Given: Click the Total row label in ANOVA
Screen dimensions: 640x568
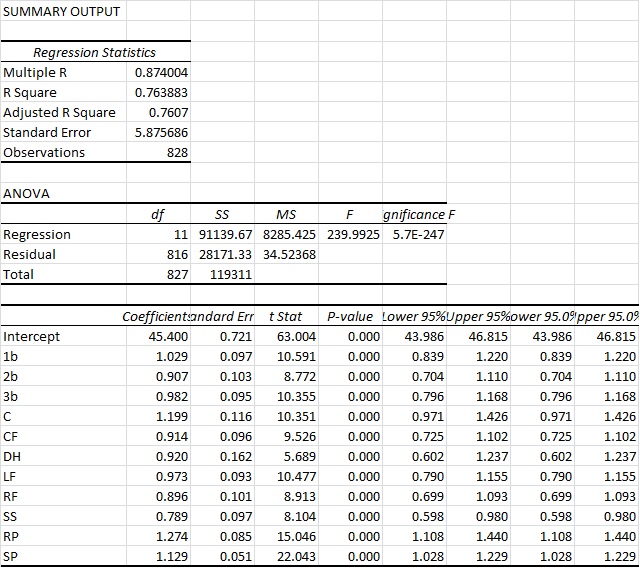Looking at the screenshot, I should tap(18, 275).
